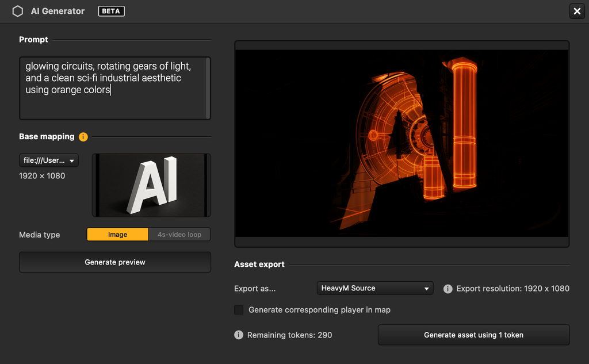Image resolution: width=589 pixels, height=364 pixels.
Task: Enable Generate corresponding player in map checkbox
Action: pos(239,310)
